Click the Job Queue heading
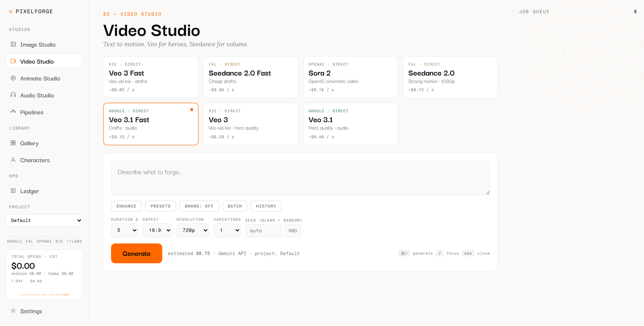This screenshot has height=326, width=644. coord(534,12)
